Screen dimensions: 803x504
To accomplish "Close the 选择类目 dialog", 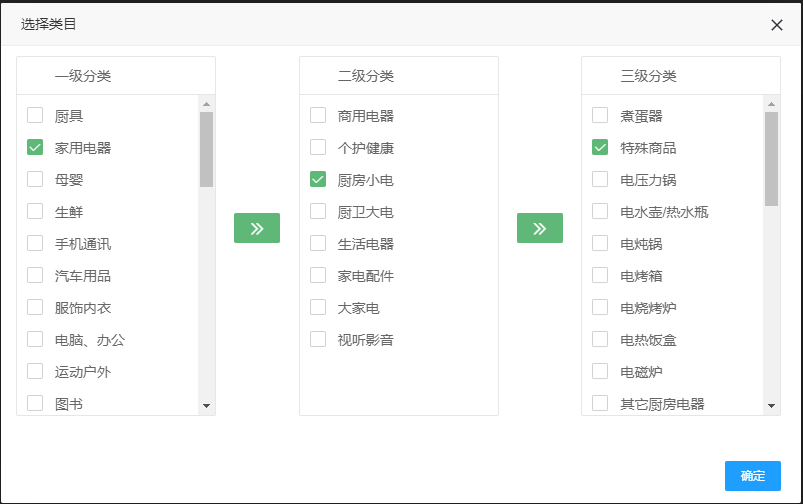I will coord(777,25).
